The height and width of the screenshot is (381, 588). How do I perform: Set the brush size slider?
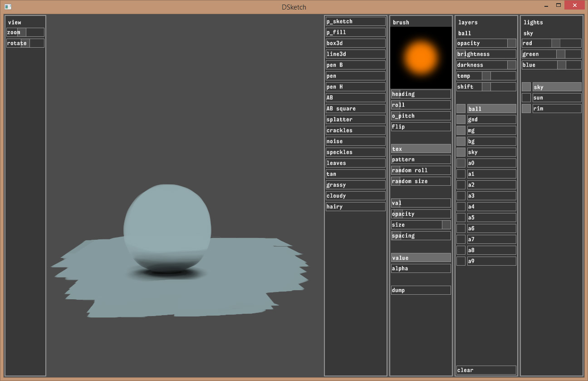(421, 225)
